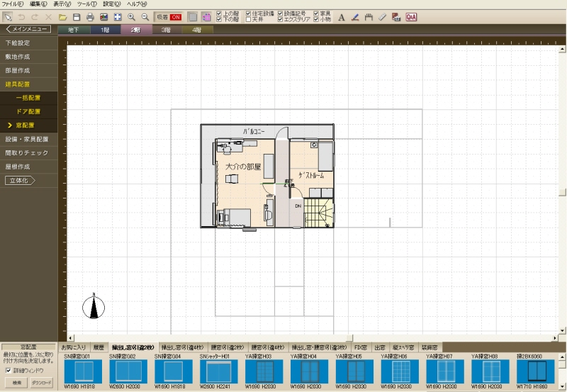Click the Open file folder icon
Screen dimensions: 567x392
(63, 16)
